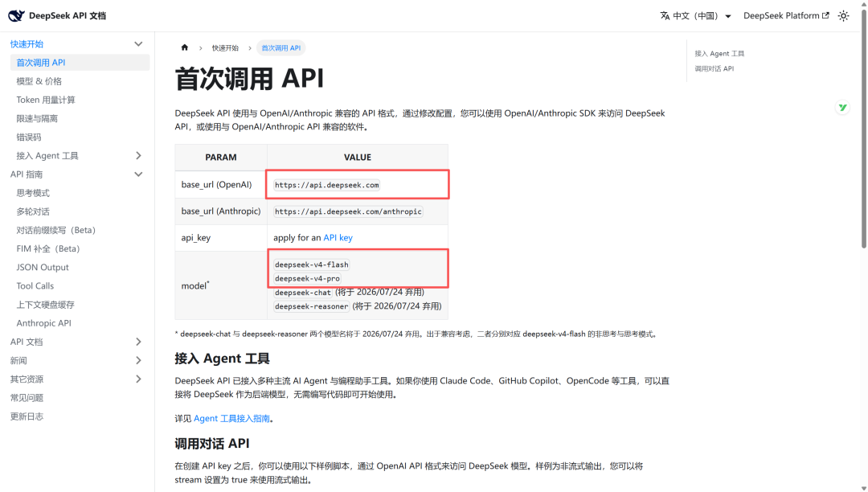Click the PARAM column header

click(221, 158)
